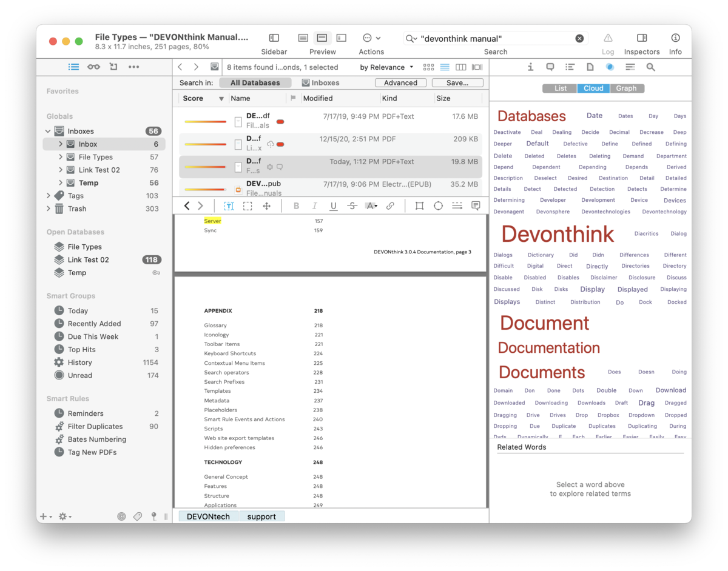Select the Text selection tool in preview
The width and height of the screenshot is (728, 571).
229,206
